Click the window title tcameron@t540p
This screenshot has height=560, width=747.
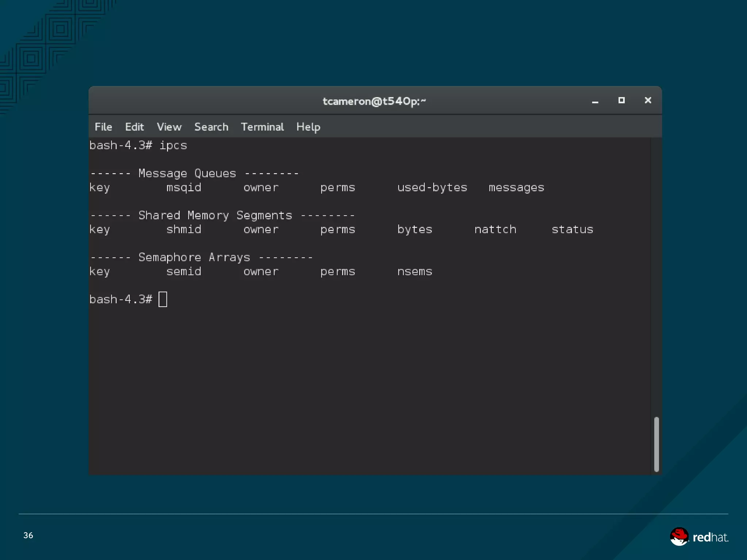tap(374, 101)
